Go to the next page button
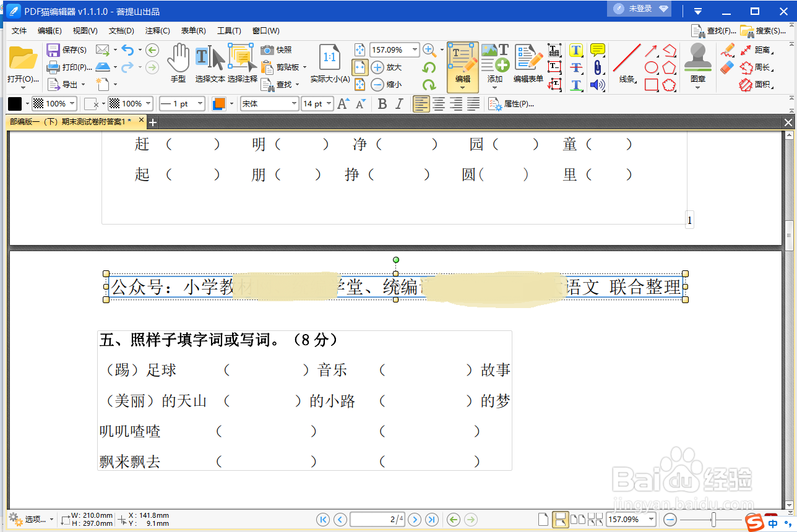This screenshot has width=797, height=532. (415, 520)
